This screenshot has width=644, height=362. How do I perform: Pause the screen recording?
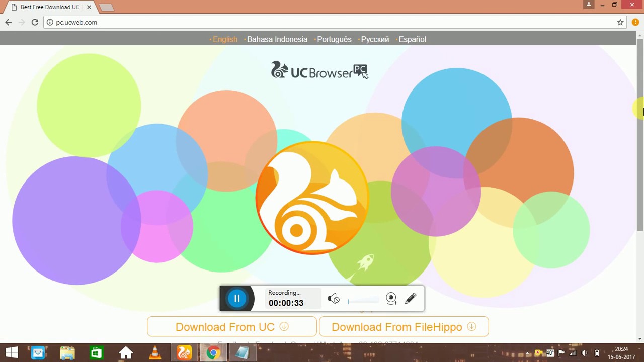(236, 298)
